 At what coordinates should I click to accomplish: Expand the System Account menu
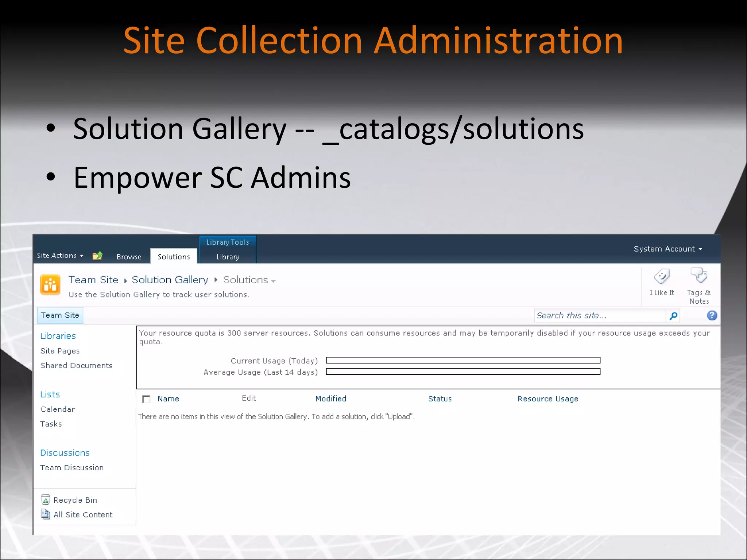(x=667, y=249)
